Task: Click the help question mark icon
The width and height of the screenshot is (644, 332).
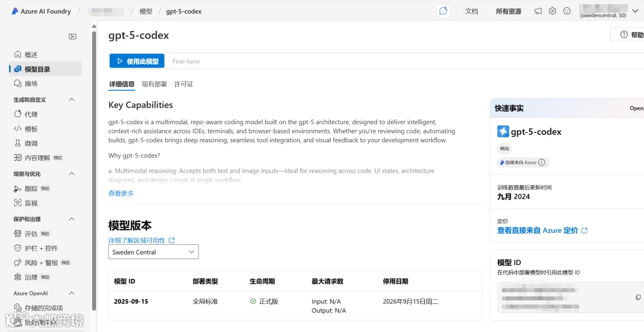Action: point(624,34)
